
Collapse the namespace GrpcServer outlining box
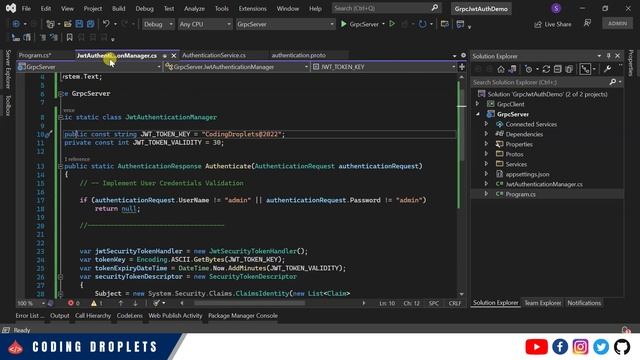(60, 93)
